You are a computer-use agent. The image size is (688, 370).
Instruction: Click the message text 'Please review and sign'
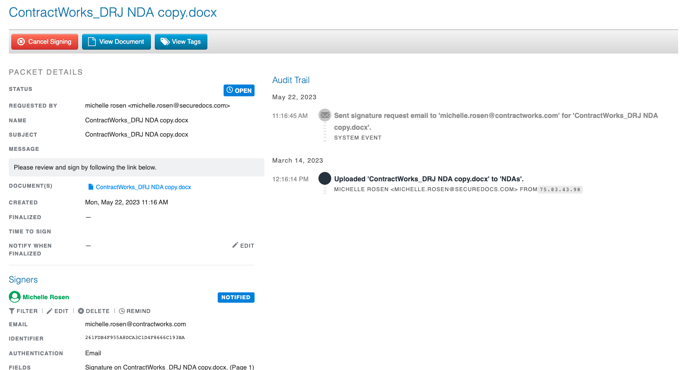click(85, 168)
